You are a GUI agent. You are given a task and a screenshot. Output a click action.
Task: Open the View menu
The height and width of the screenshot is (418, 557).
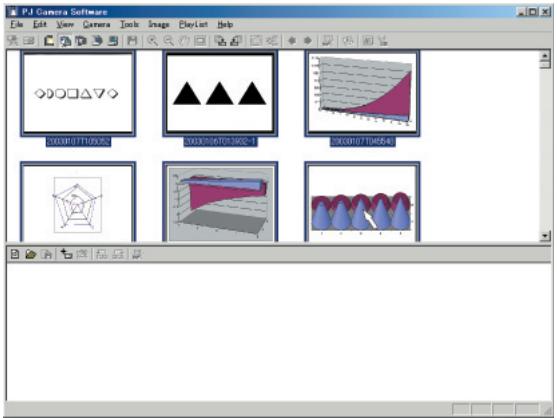(x=65, y=25)
